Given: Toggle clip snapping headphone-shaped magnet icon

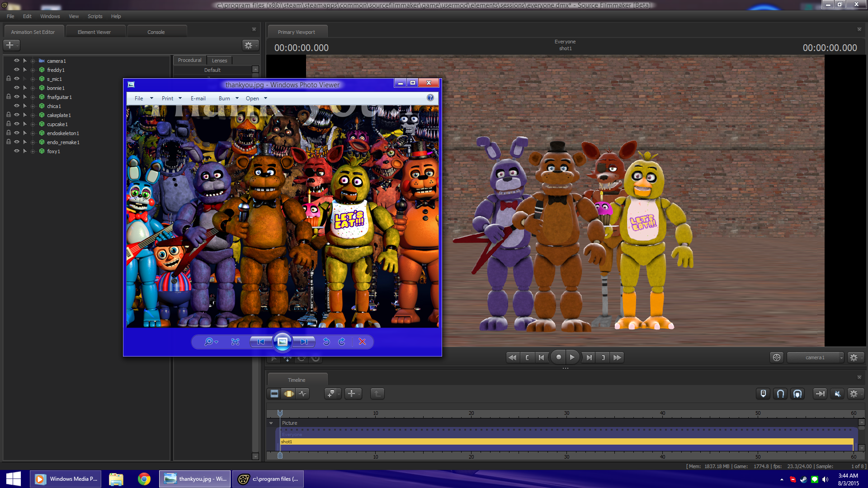Looking at the screenshot, I should (797, 394).
